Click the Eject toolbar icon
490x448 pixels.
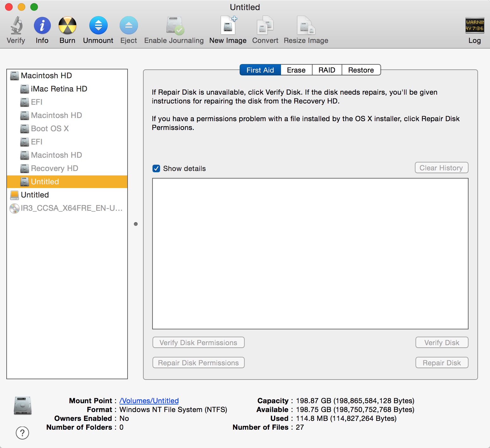(x=128, y=26)
